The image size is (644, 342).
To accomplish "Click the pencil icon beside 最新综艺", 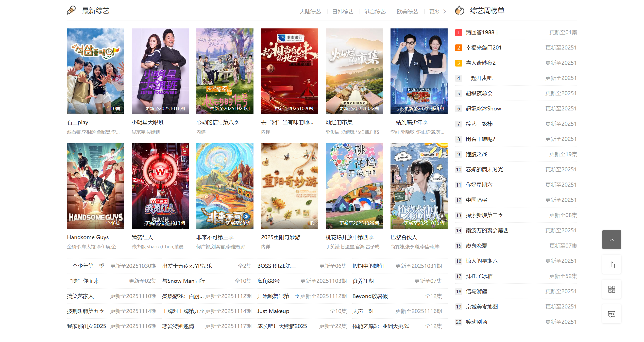I will 71,10.
